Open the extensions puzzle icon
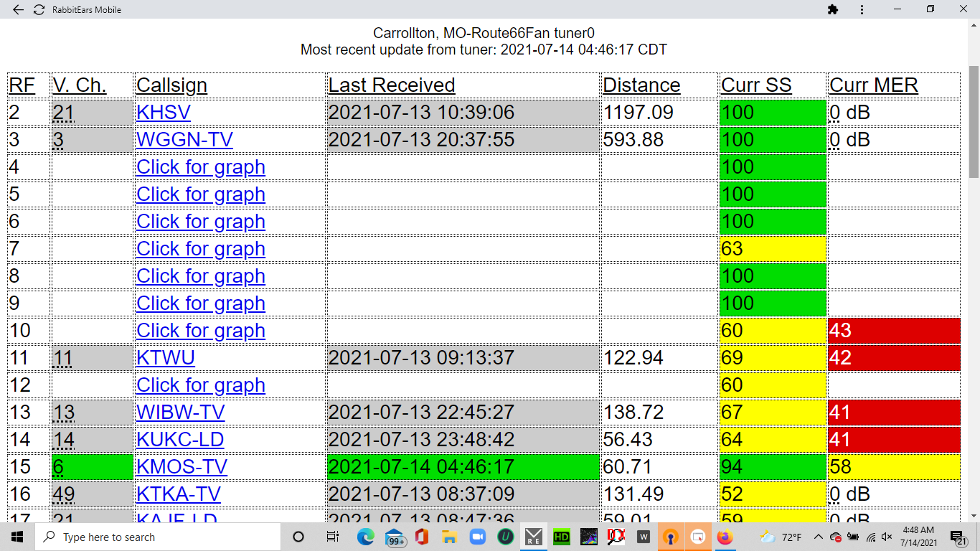The width and height of the screenshot is (980, 551). pos(832,9)
